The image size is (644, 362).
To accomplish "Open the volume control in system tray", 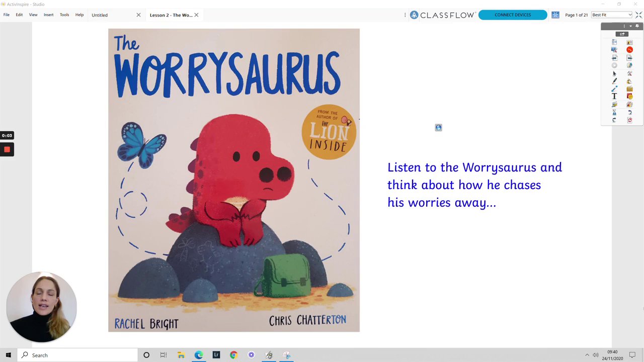I will pyautogui.click(x=596, y=355).
